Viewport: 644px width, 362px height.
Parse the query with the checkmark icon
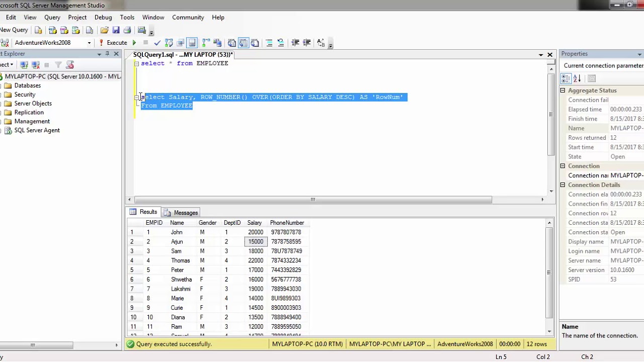[157, 43]
